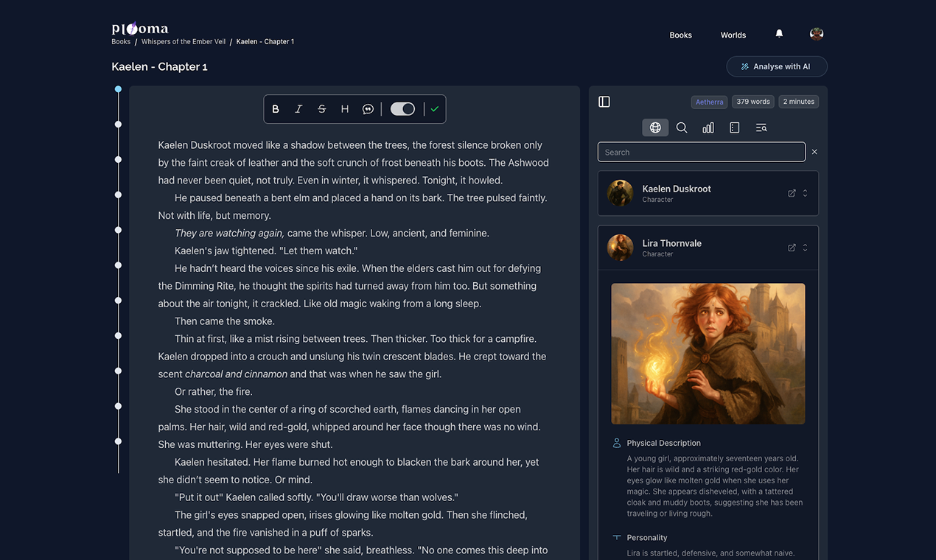This screenshot has width=936, height=560.
Task: Open the bar chart statistics tab
Action: [x=708, y=127]
